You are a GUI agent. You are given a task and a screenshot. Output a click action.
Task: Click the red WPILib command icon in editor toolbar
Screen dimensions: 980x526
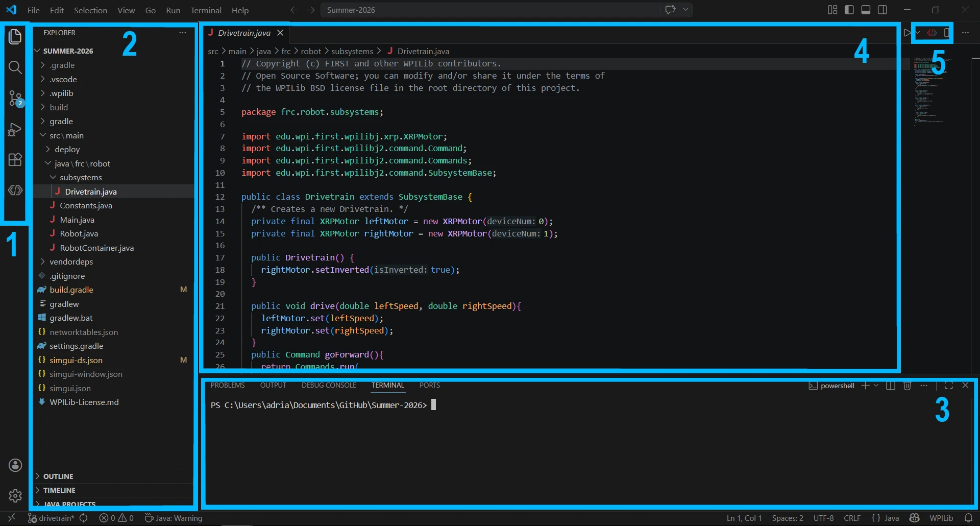[x=932, y=33]
